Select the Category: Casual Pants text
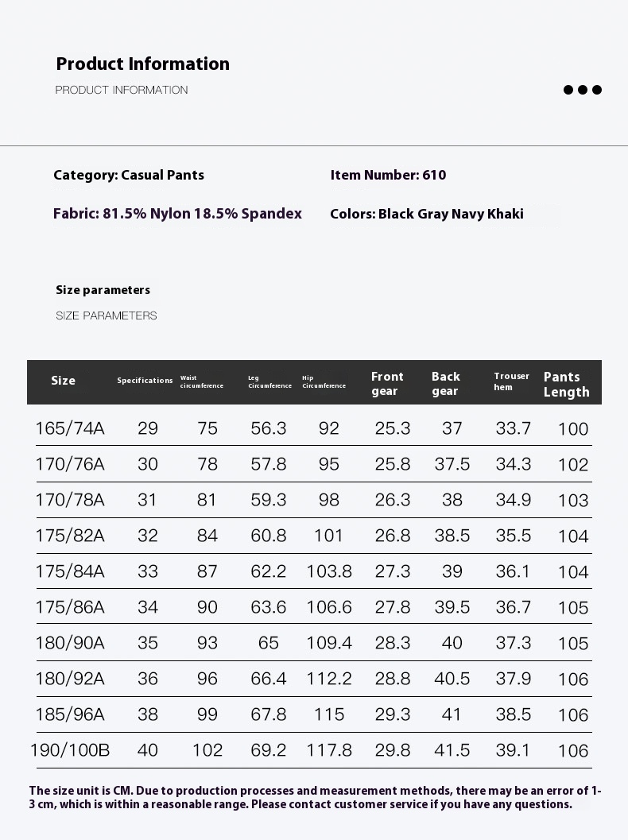Viewport: 628px width, 840px height. tap(129, 175)
